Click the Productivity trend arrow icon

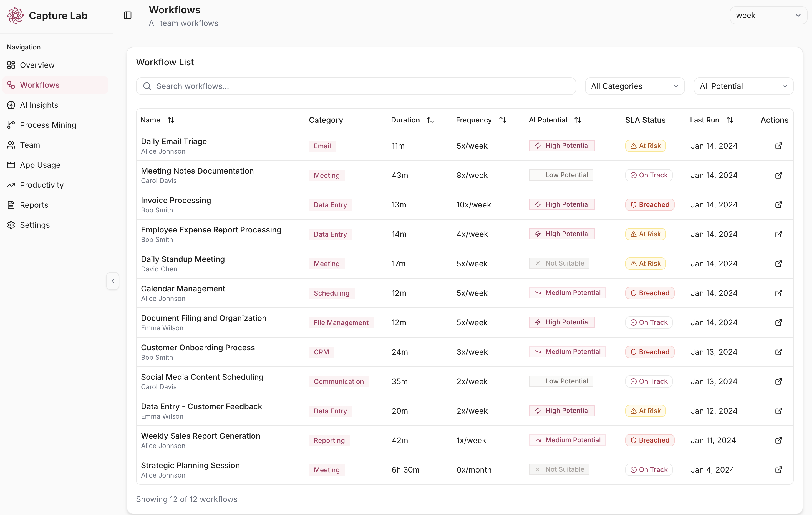(11, 185)
